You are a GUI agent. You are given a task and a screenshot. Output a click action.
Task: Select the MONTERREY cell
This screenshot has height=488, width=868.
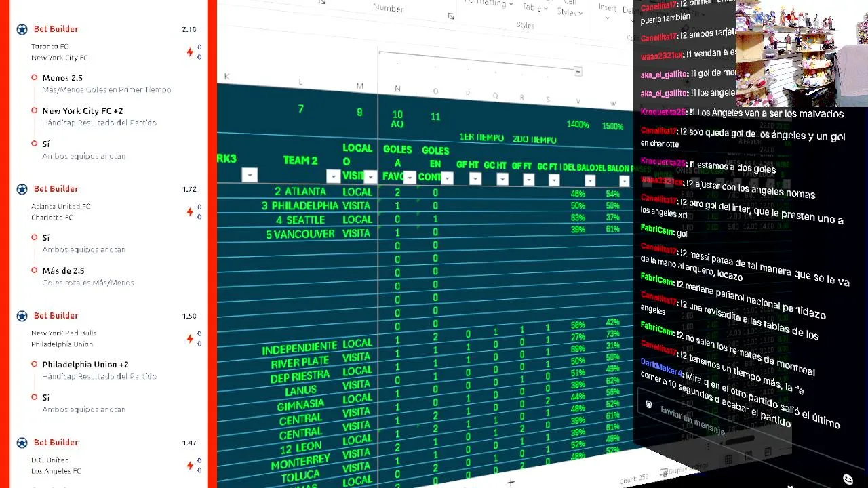[x=300, y=462]
